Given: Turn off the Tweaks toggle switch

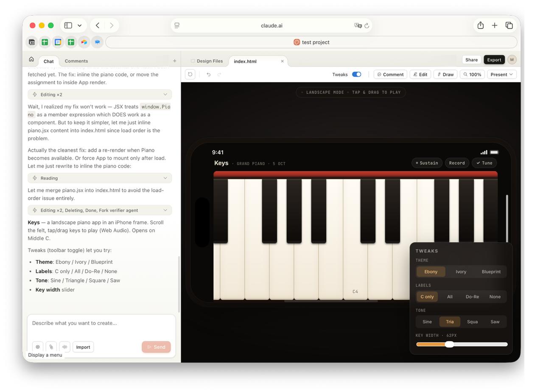Looking at the screenshot, I should click(356, 74).
